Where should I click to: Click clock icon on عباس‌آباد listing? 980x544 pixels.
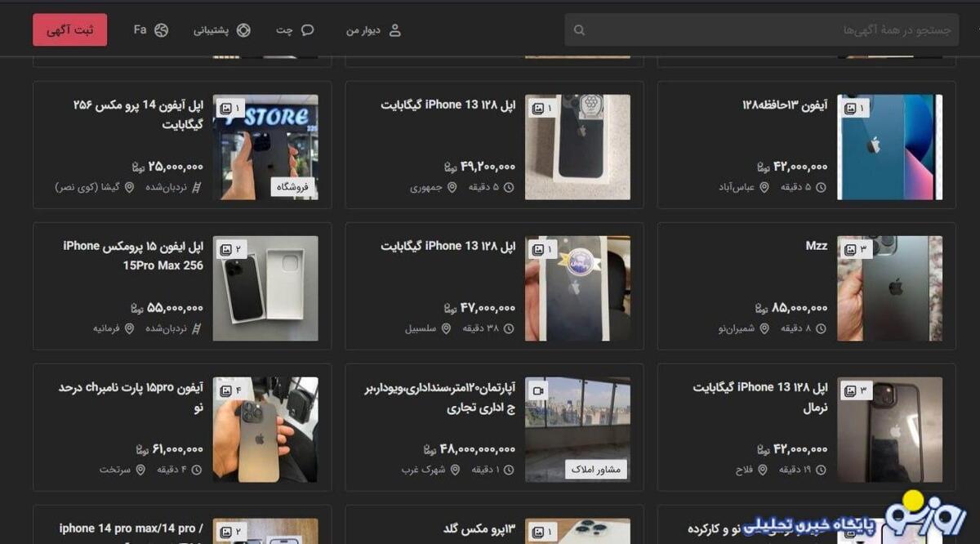821,187
